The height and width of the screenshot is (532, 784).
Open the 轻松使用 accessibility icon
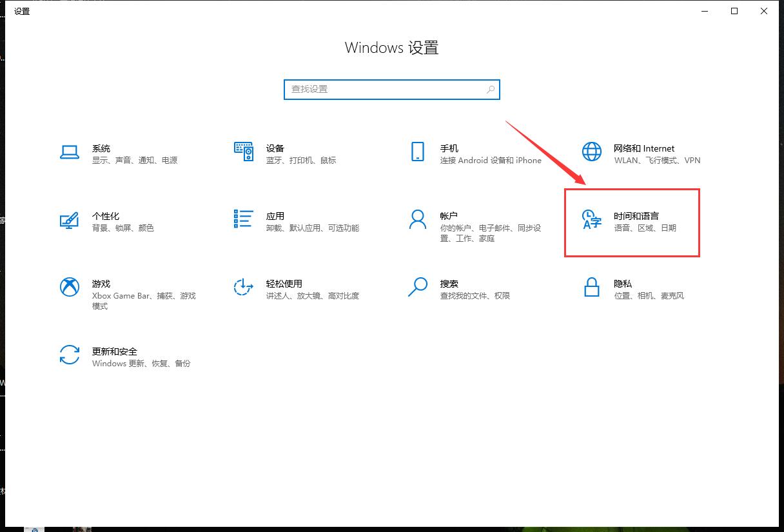243,287
